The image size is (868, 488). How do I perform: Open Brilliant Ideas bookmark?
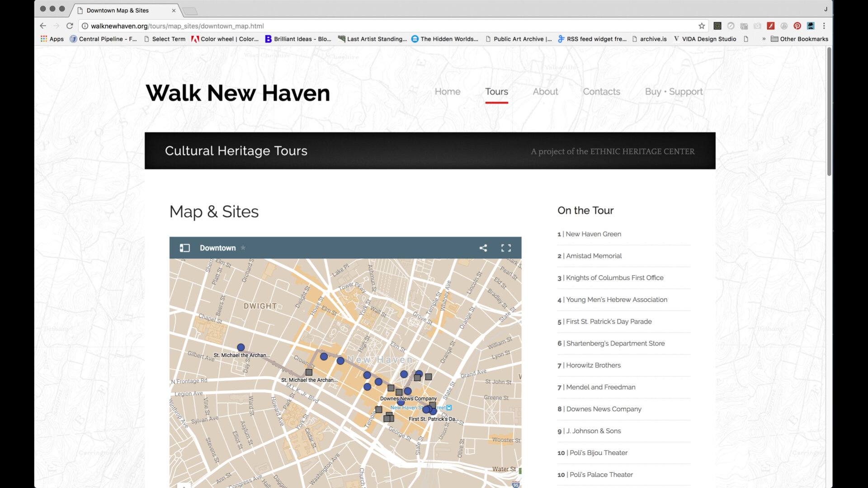pyautogui.click(x=298, y=39)
